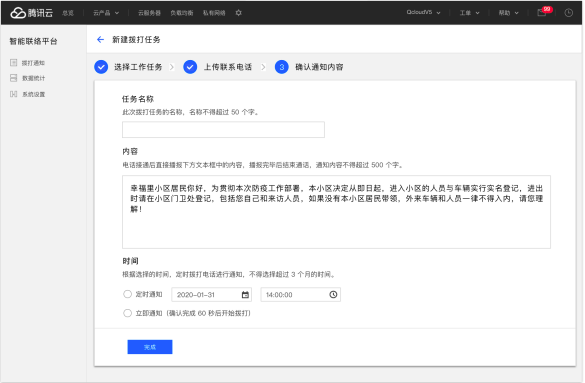
Task: Click the 时间 section label
Action: pos(130,261)
